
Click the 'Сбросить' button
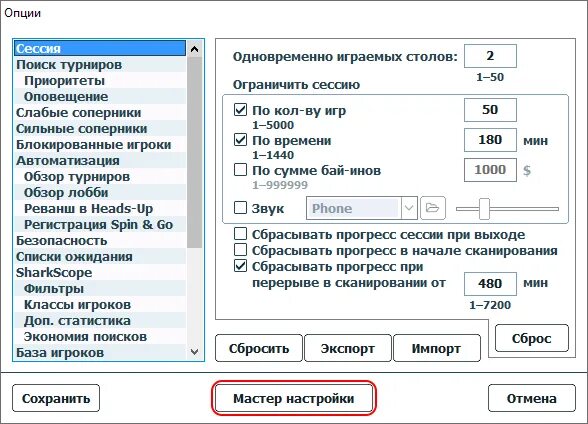tap(259, 348)
